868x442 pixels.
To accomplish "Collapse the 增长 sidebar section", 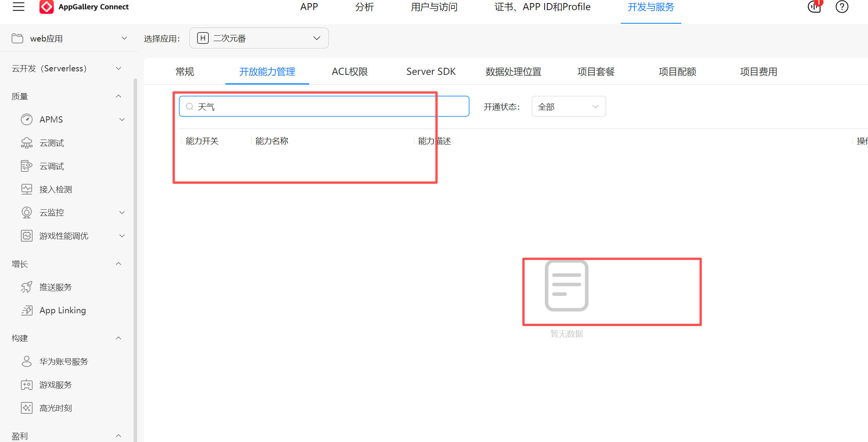I will [x=119, y=264].
